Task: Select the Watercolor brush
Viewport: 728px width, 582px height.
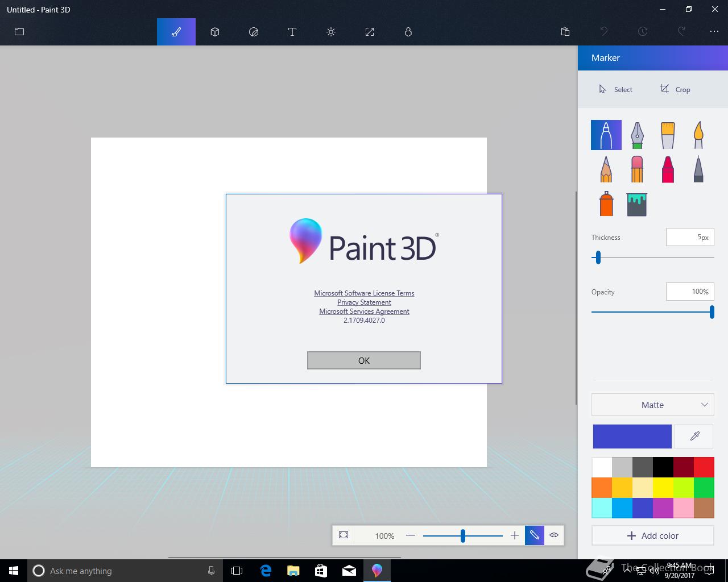Action: click(698, 135)
